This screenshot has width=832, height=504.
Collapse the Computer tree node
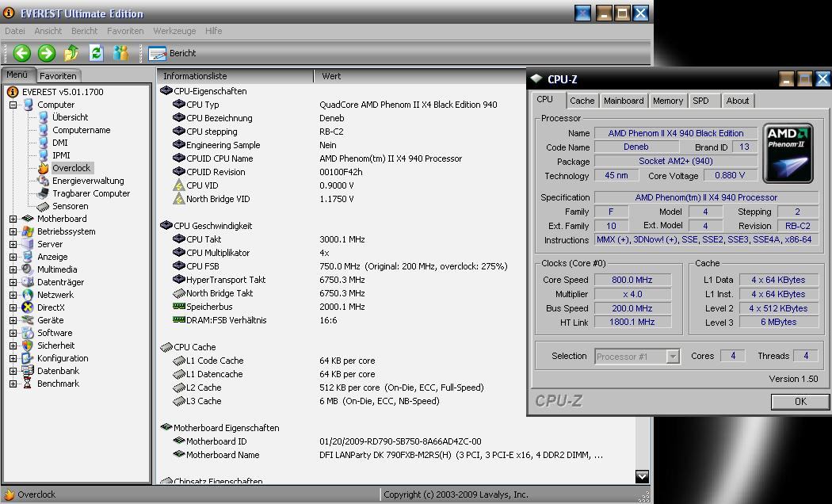point(13,105)
